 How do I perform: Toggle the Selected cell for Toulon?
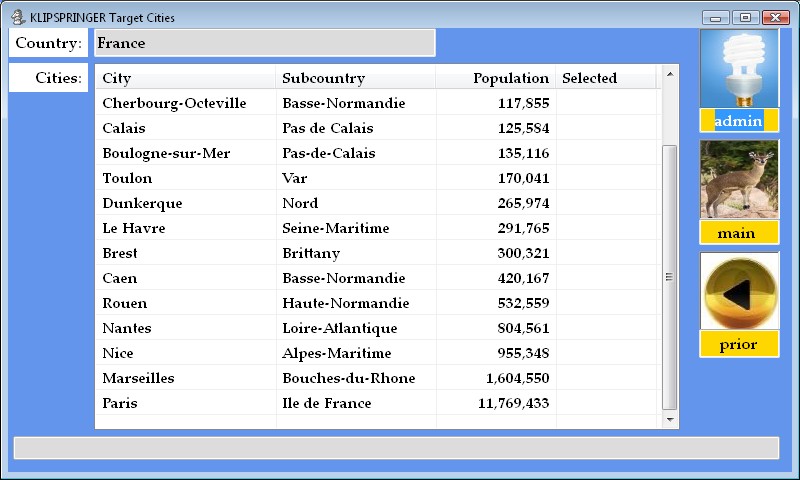click(x=606, y=178)
